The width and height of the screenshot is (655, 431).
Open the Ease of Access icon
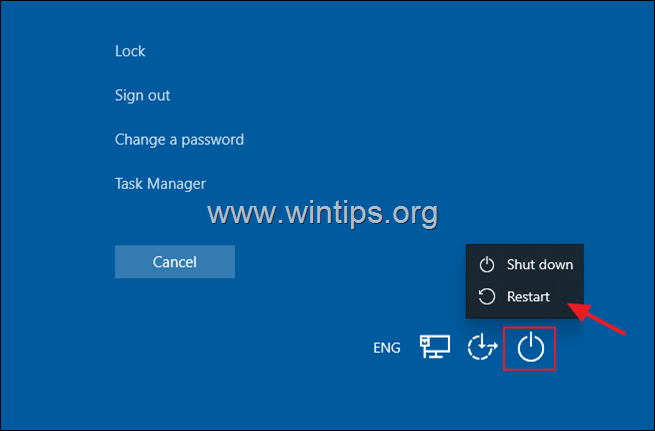point(482,347)
